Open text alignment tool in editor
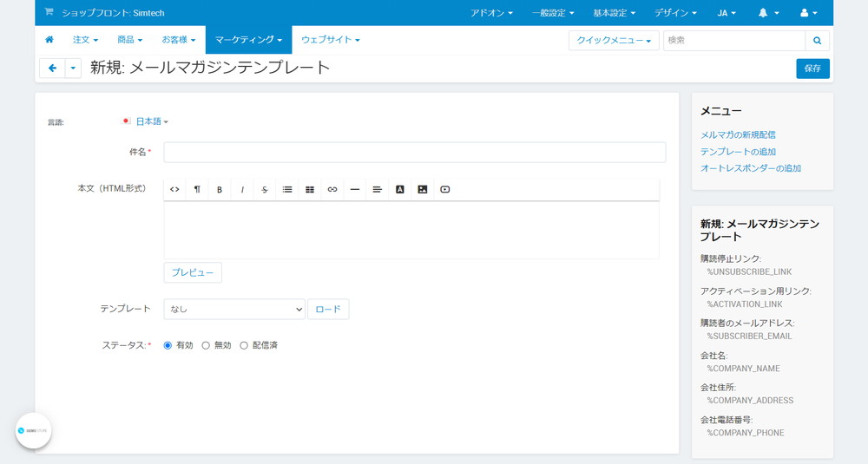Screen dimensions: 868x464 pyautogui.click(x=377, y=189)
